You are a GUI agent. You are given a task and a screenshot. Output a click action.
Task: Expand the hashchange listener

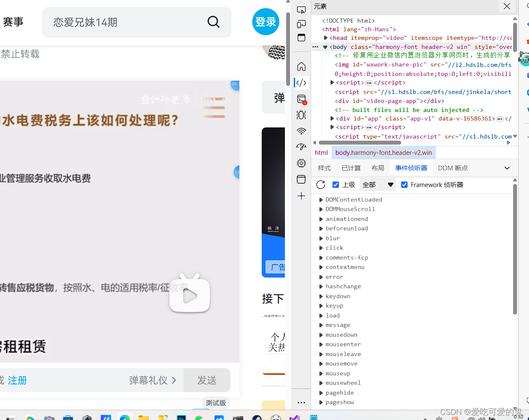tap(321, 286)
